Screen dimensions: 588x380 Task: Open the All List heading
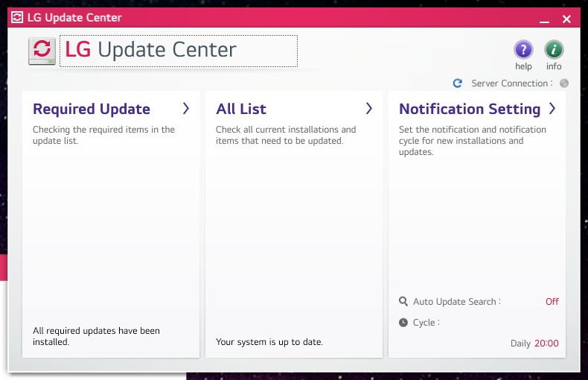[241, 110]
